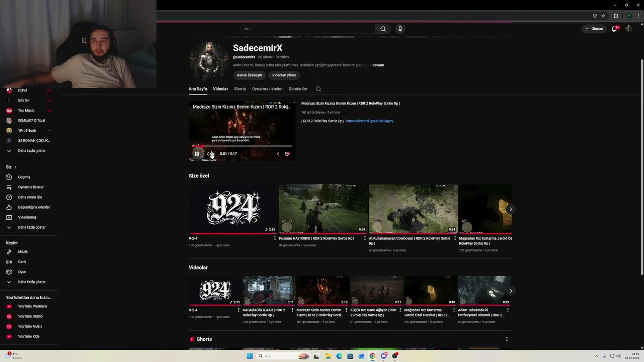Open 9-2-4 thumbnail in Size özel
The width and height of the screenshot is (644, 362).
[233, 209]
